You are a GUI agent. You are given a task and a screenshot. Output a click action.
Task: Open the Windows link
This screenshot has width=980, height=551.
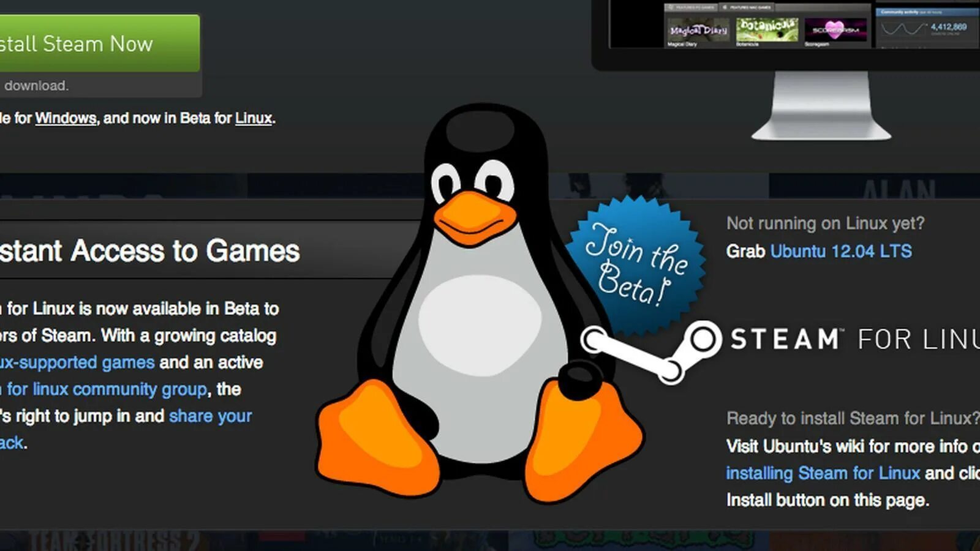pyautogui.click(x=66, y=118)
